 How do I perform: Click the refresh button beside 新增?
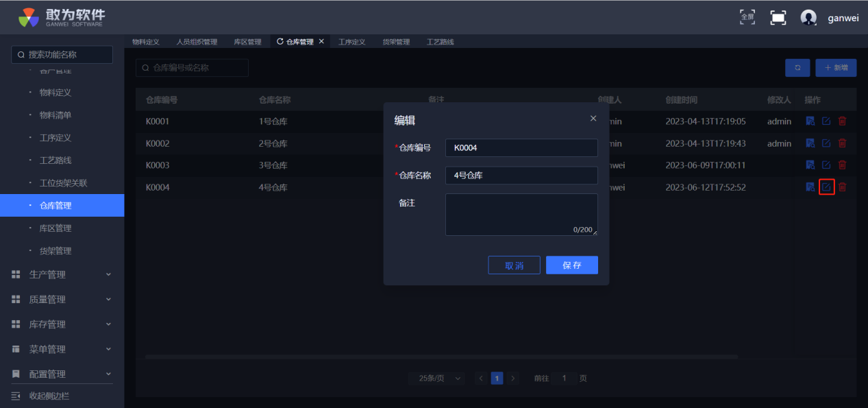click(x=797, y=68)
